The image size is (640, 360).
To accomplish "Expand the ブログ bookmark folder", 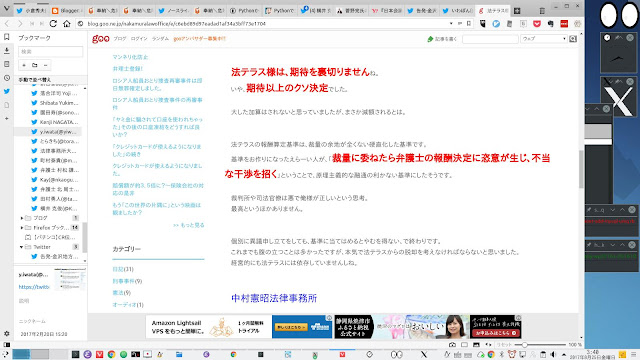I will pyautogui.click(x=22, y=218).
